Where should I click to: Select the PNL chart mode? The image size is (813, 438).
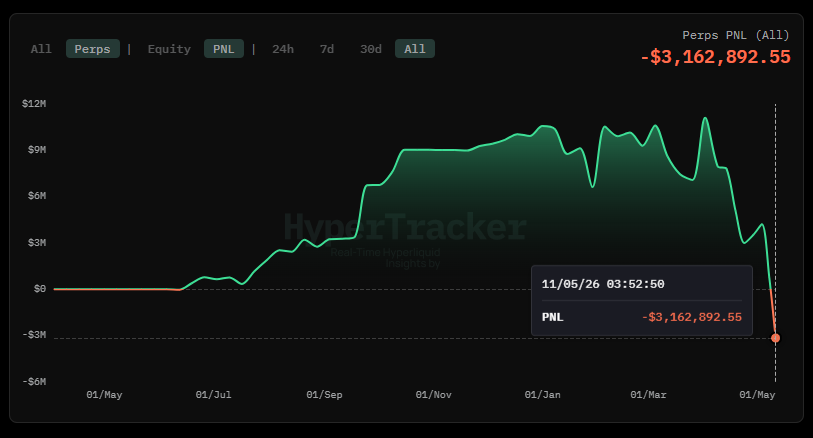tap(223, 49)
